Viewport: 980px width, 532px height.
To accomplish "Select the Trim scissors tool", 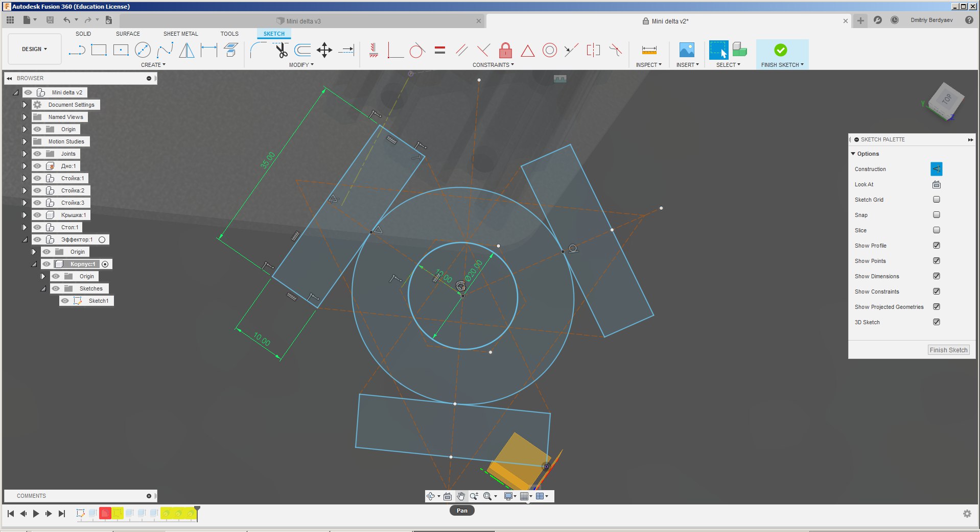I will [x=281, y=50].
